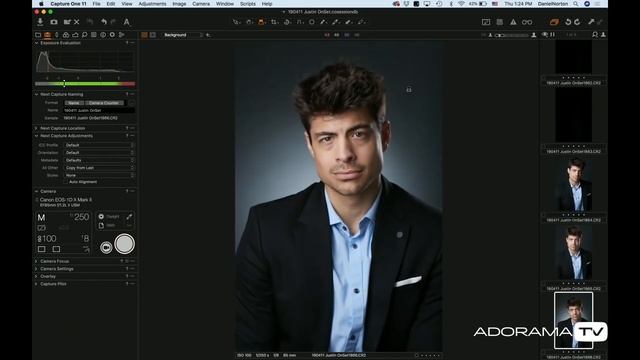
Task: Start Live View with the video camera button
Action: coord(106,247)
